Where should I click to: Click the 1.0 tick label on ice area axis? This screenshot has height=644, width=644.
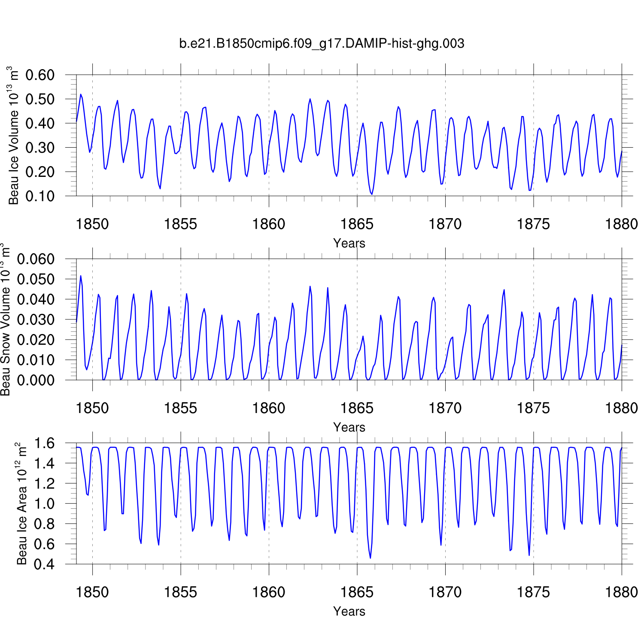click(44, 504)
